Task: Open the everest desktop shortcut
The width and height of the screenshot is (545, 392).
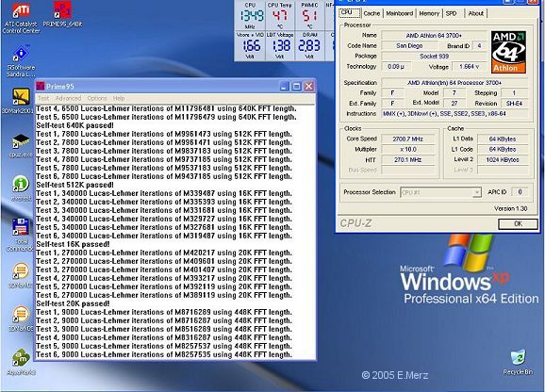Action: click(x=21, y=188)
